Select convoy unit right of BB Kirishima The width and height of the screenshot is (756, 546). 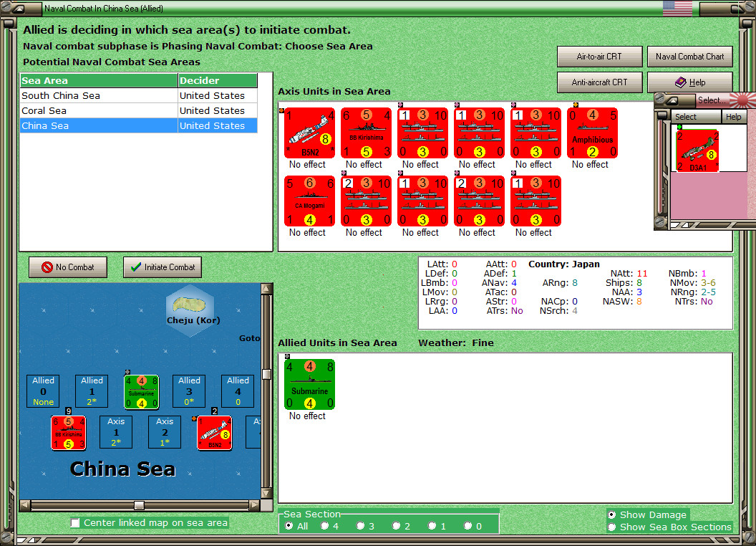(422, 133)
